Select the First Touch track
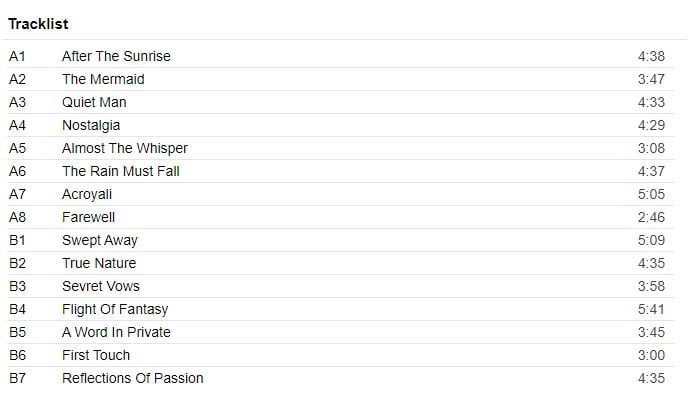The height and width of the screenshot is (404, 692). click(x=96, y=355)
